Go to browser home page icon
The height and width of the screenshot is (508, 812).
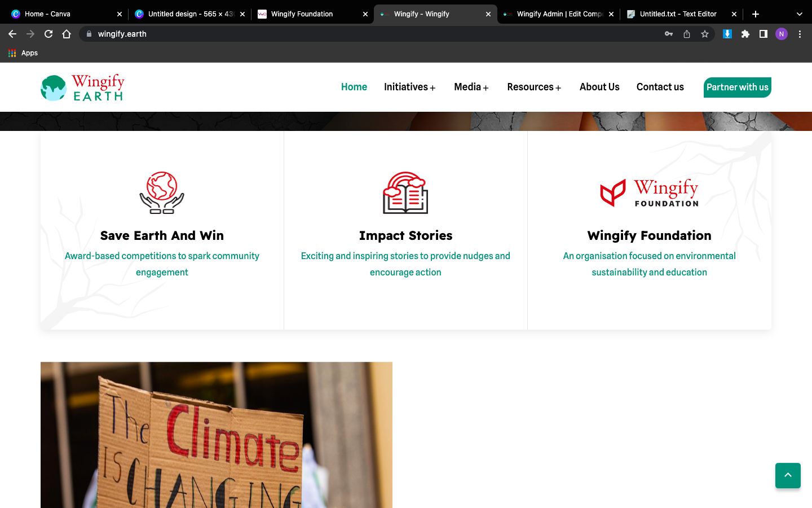(x=67, y=34)
